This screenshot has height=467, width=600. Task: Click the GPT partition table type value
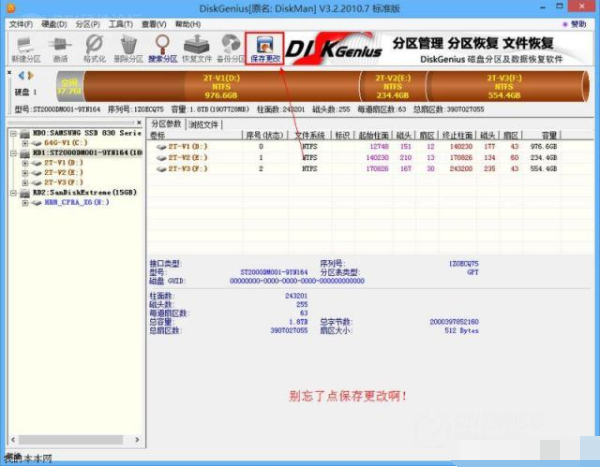(473, 272)
